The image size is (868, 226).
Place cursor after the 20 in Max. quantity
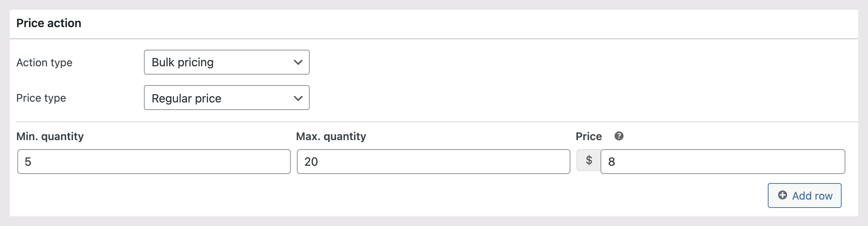click(319, 162)
